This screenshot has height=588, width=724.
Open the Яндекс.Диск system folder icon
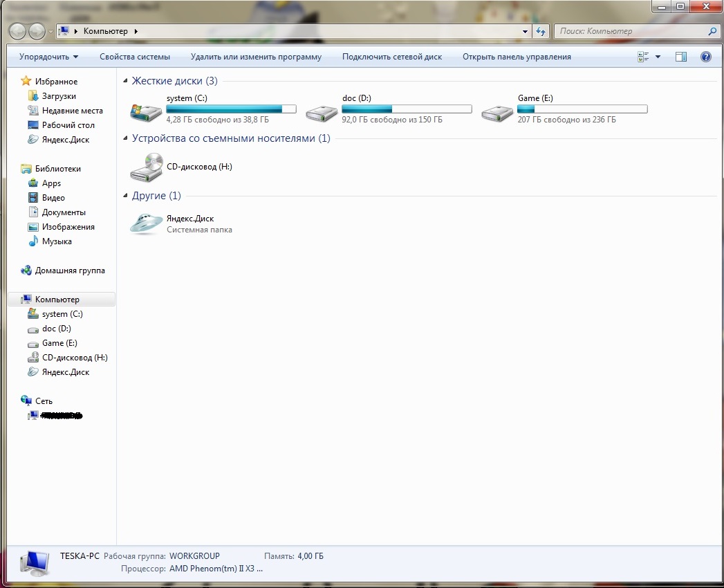(146, 223)
